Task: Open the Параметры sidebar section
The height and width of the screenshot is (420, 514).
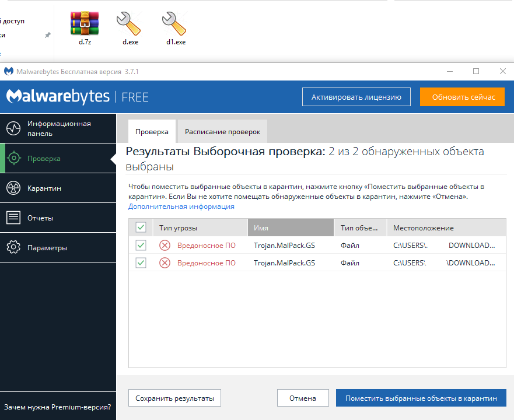Action: coord(58,247)
